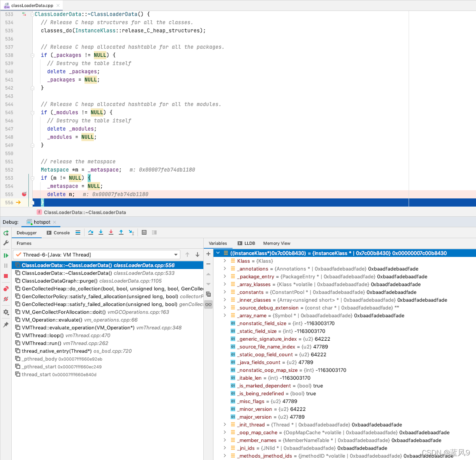
Task: Click the Rerun debug session icon
Action: point(6,233)
